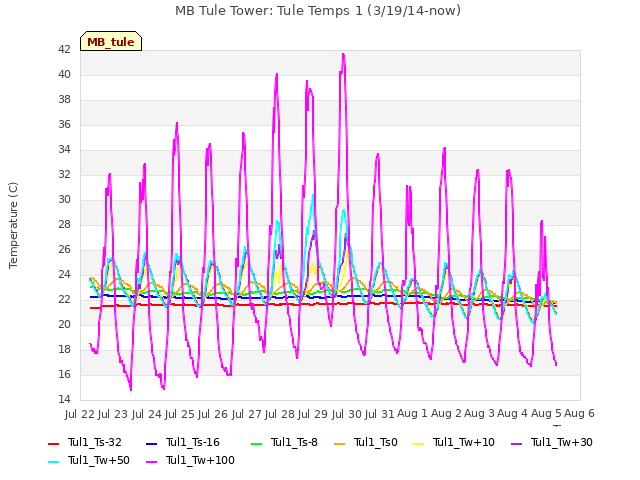The image size is (640, 480).
Task: Click the purple Tul1_Tw+30 legend swatch
Action: 516,444
